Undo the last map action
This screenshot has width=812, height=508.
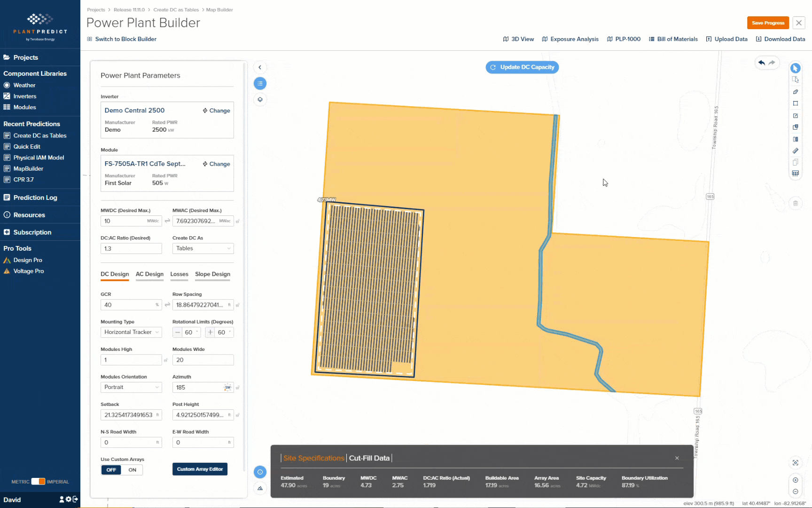pos(762,63)
